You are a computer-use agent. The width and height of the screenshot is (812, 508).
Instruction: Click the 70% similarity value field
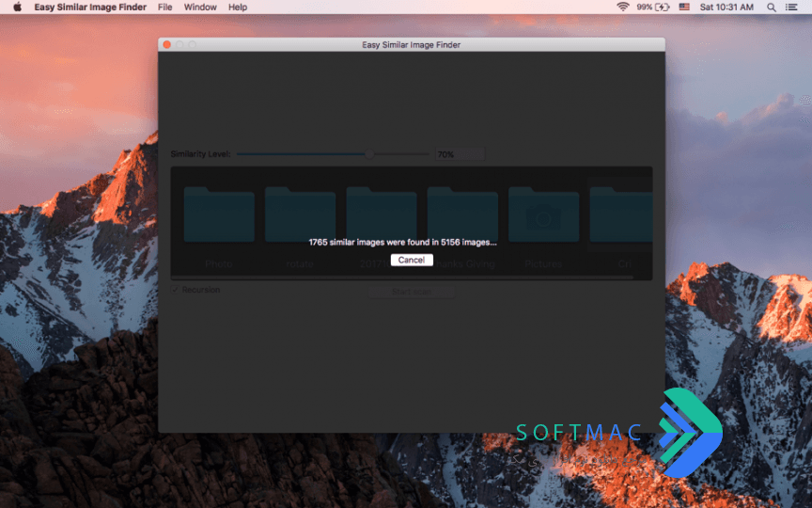click(460, 154)
